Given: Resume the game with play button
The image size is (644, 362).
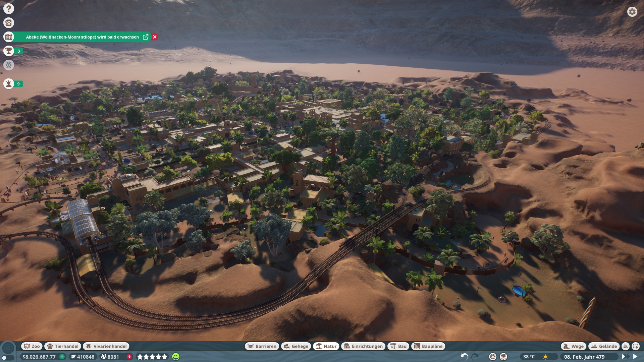Looking at the screenshot, I should [x=635, y=357].
